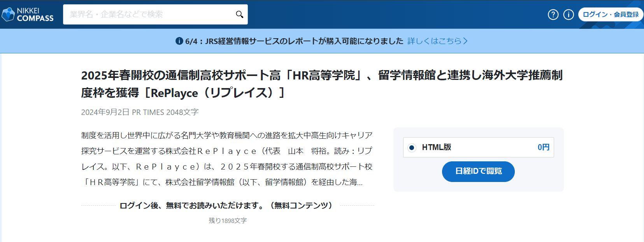Viewport: 644px width, 242px height.
Task: Click the 日経IDで閲覧 button
Action: pyautogui.click(x=478, y=171)
